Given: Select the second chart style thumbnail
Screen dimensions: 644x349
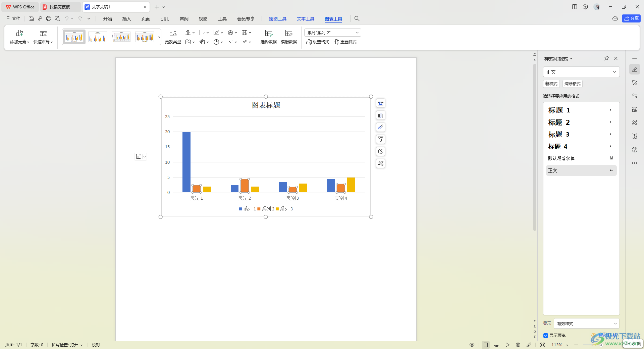Looking at the screenshot, I should tap(98, 37).
